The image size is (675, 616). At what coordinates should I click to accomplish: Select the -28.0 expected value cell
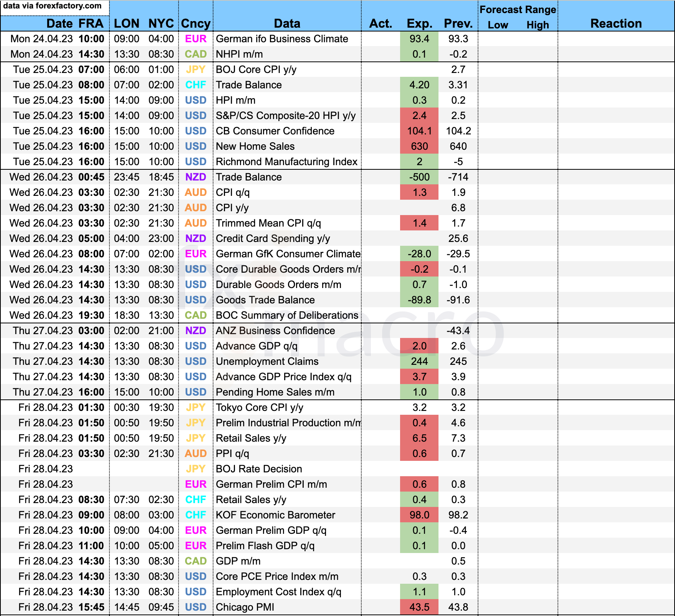coord(419,254)
